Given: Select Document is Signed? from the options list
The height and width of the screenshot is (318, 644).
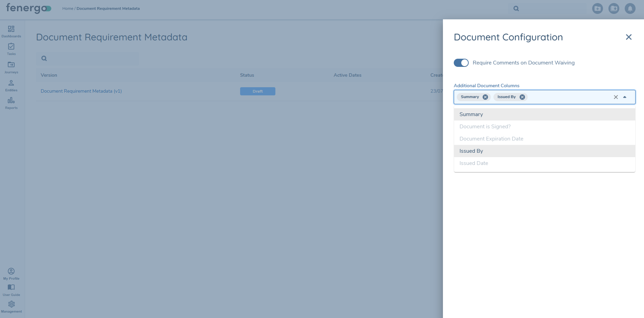Looking at the screenshot, I should 485,126.
